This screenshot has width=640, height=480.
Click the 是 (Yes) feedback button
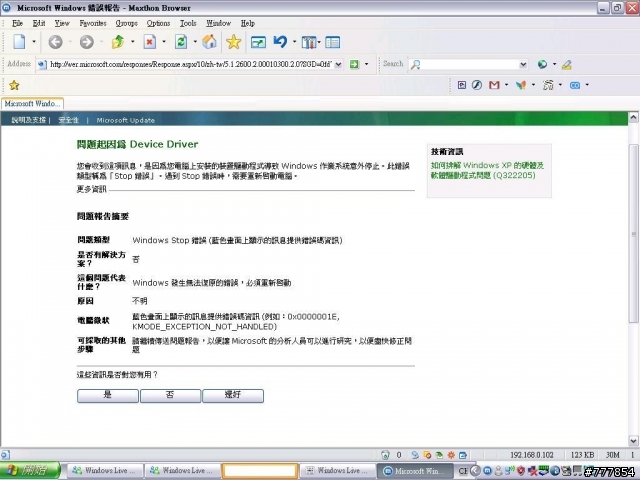tap(108, 396)
